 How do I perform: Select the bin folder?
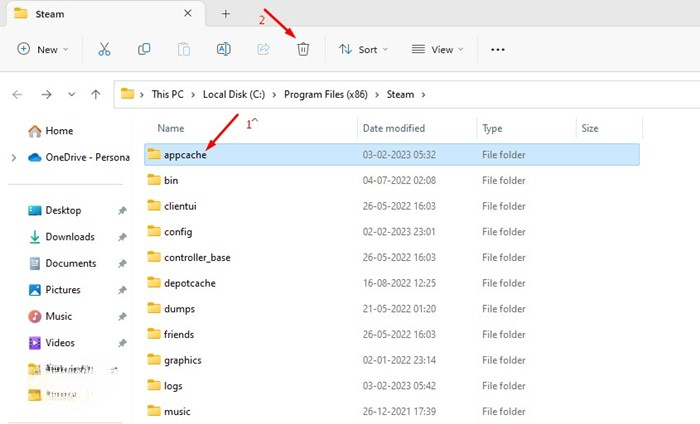click(392, 180)
